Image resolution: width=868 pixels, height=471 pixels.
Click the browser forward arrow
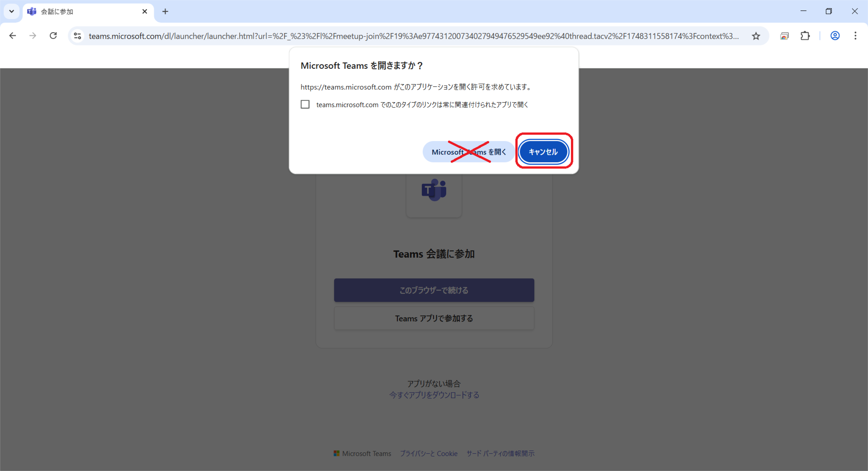(33, 36)
